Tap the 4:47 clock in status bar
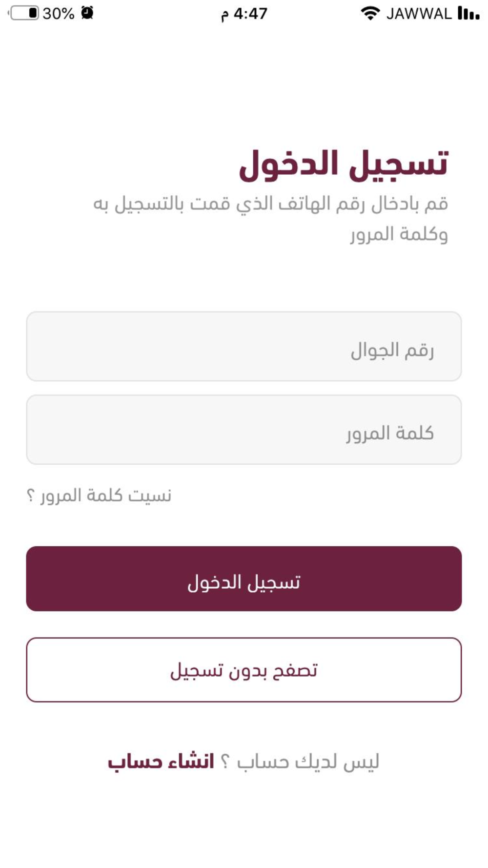488x868 pixels. click(x=244, y=14)
